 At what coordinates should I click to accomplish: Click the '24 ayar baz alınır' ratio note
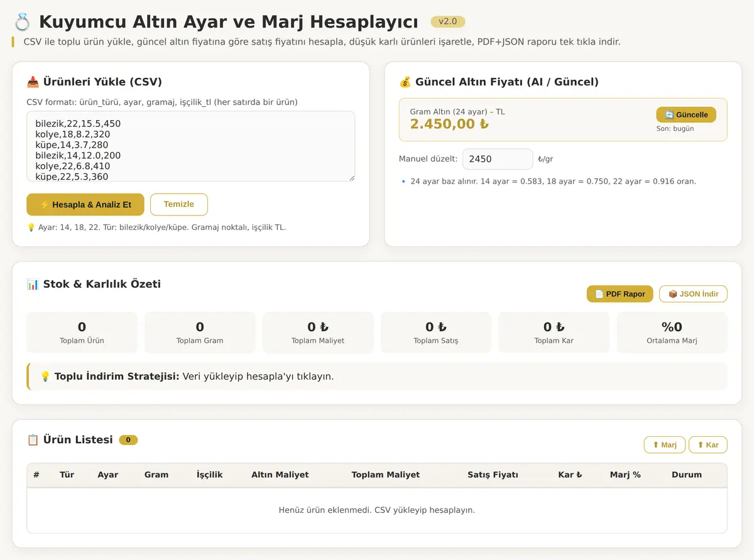pyautogui.click(x=554, y=181)
